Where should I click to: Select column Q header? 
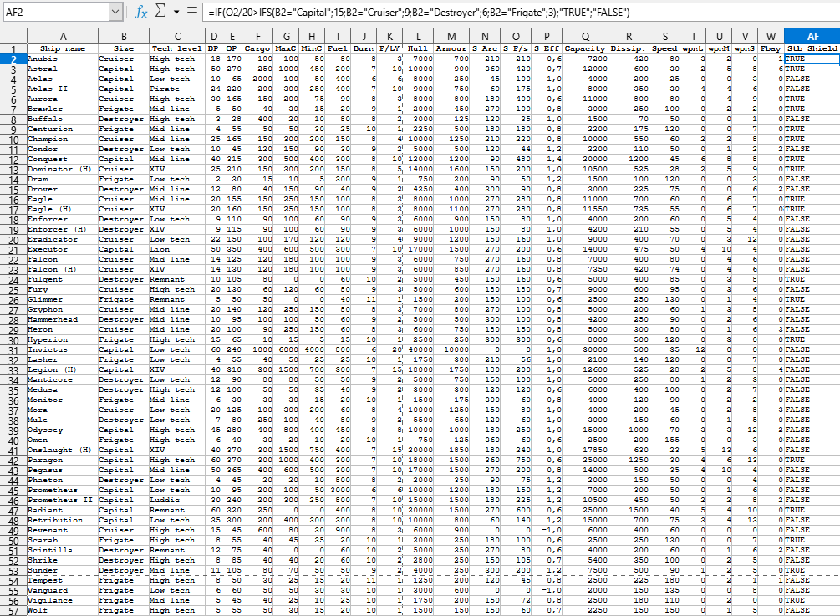tap(586, 37)
